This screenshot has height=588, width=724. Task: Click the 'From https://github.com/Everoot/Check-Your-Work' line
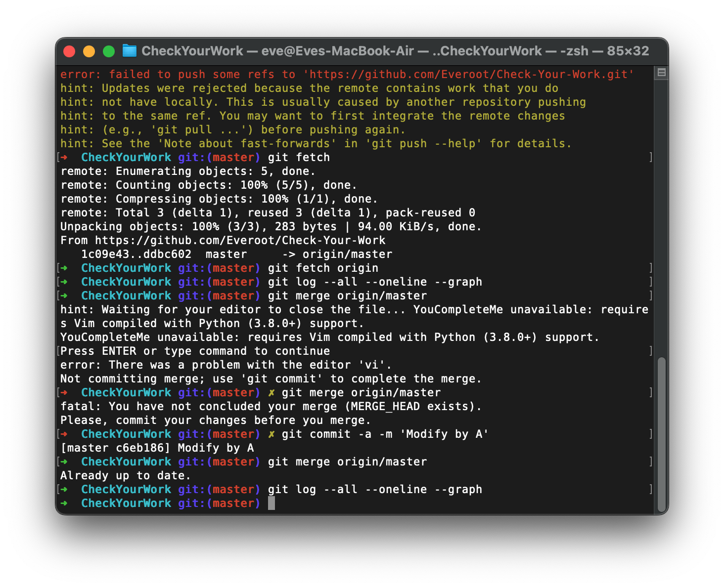click(223, 240)
